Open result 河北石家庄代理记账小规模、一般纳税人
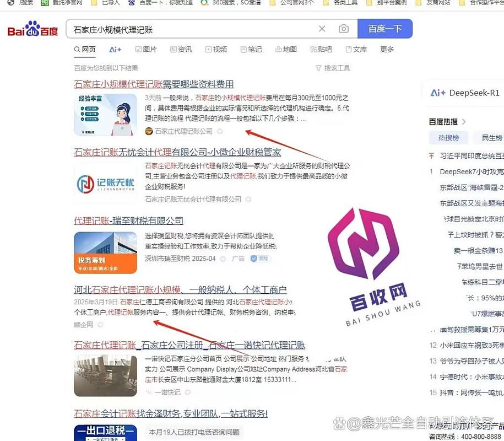This screenshot has height=441, width=504. coord(180,290)
